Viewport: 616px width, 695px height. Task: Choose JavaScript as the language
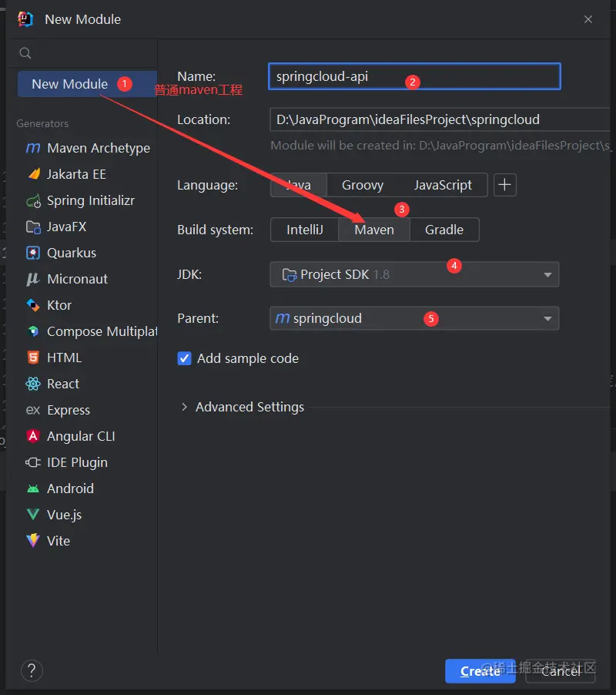point(443,185)
